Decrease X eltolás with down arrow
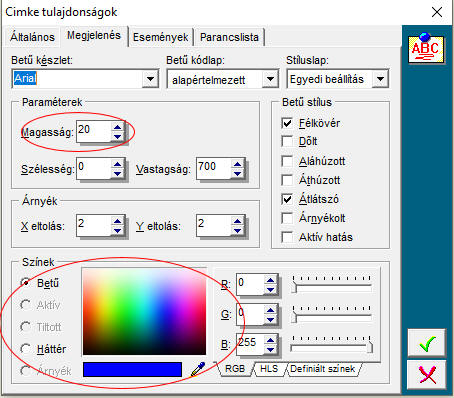The width and height of the screenshot is (454, 398). click(117, 230)
